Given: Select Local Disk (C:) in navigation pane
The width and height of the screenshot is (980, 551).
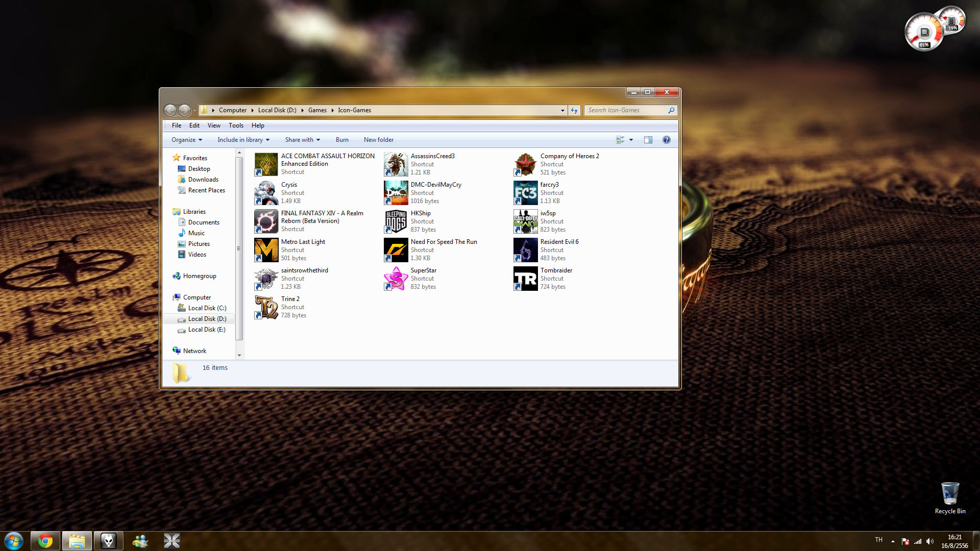Looking at the screenshot, I should click(207, 308).
